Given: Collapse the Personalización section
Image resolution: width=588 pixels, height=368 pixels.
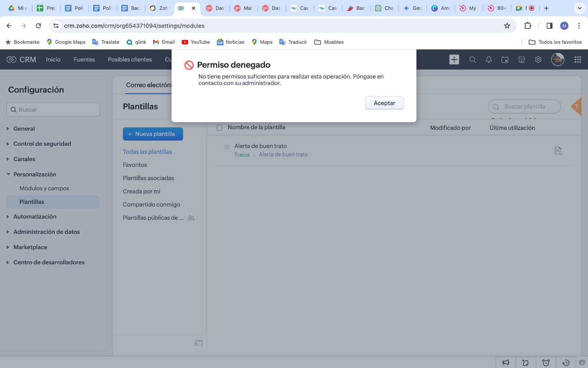Looking at the screenshot, I should point(35,174).
